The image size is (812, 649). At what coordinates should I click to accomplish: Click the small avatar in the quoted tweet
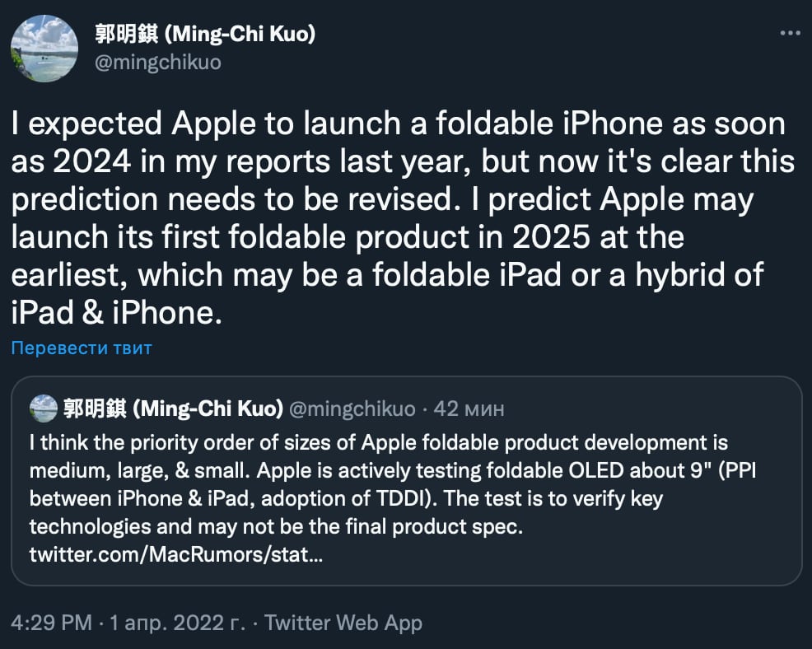tap(43, 408)
